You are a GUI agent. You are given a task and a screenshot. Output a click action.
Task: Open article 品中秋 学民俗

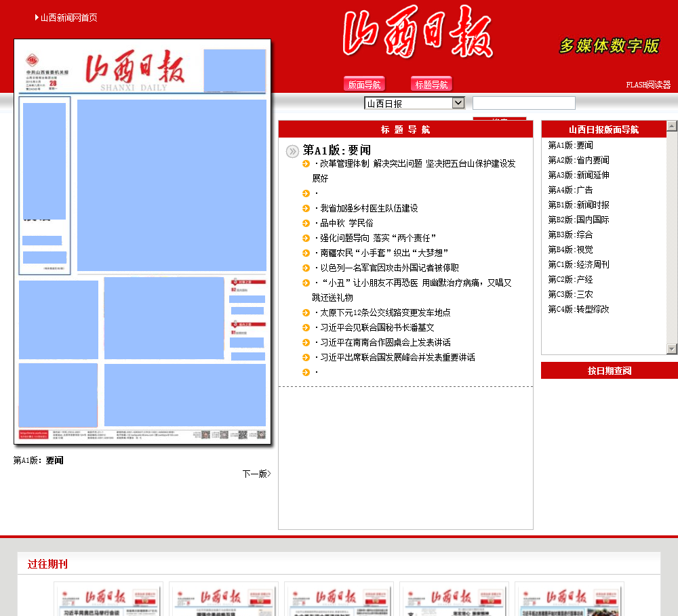[346, 223]
